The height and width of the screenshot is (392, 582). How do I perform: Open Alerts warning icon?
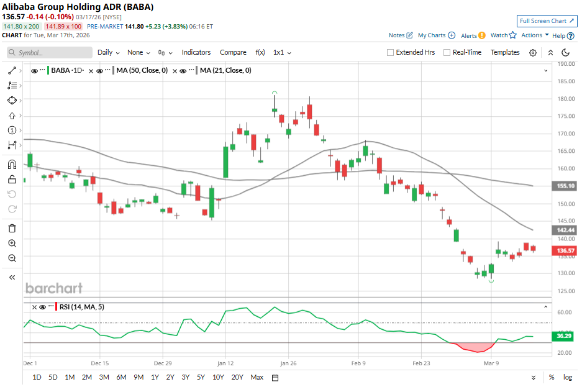[x=482, y=35]
